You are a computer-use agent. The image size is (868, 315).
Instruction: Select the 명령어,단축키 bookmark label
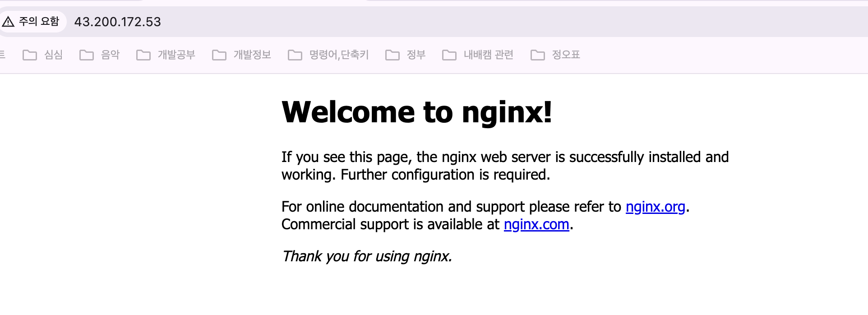coord(339,55)
